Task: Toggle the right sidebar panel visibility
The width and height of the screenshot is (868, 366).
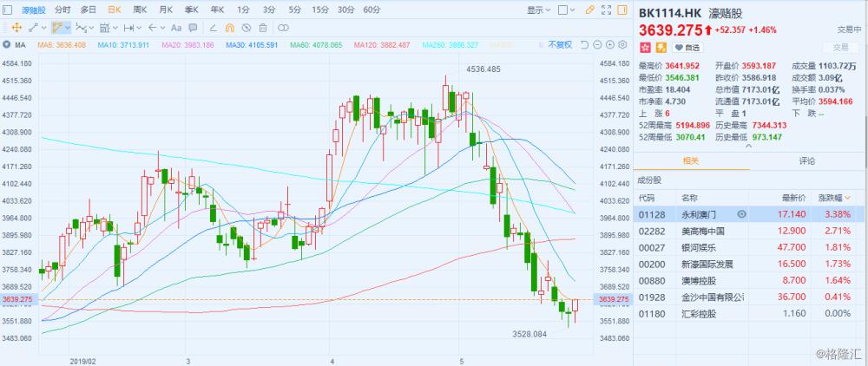Action: (622, 10)
